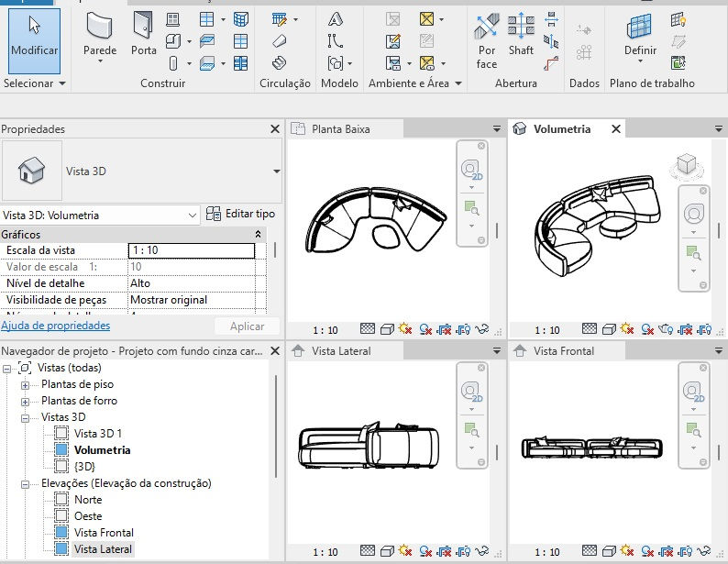This screenshot has height=564, width=728.
Task: Click the model text 'A' icon in Modelo panel
Action: [x=336, y=19]
